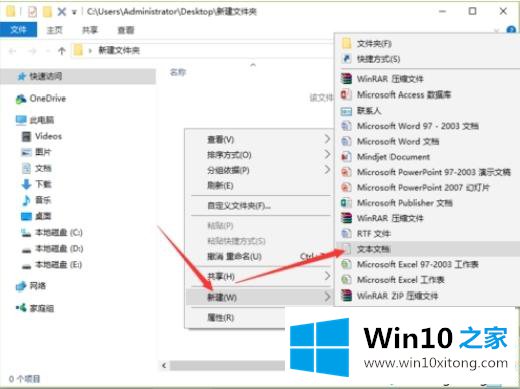Click the 快捷方式(S) shortcut icon
The width and height of the screenshot is (520, 389).
tap(347, 59)
